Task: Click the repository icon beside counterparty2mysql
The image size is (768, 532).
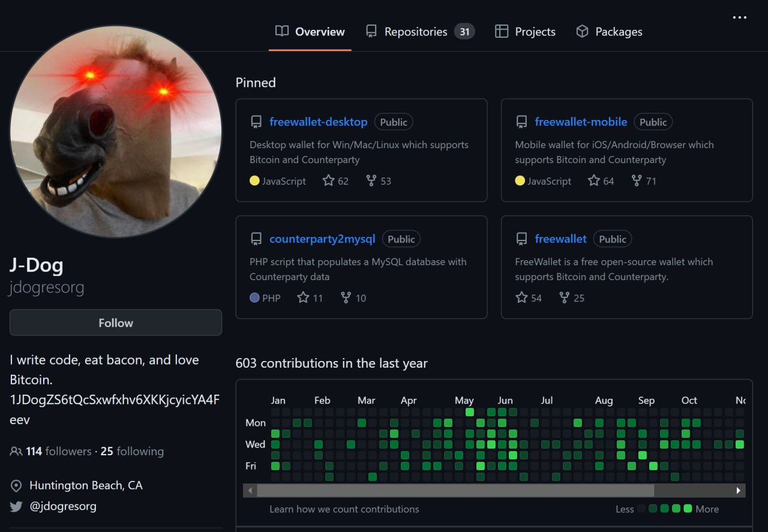Action: pos(256,239)
